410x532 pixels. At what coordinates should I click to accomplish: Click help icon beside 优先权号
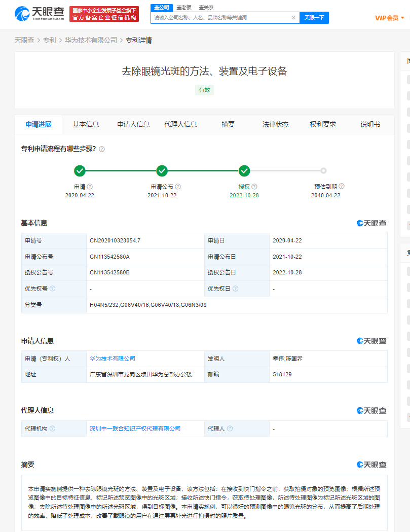coord(53,289)
